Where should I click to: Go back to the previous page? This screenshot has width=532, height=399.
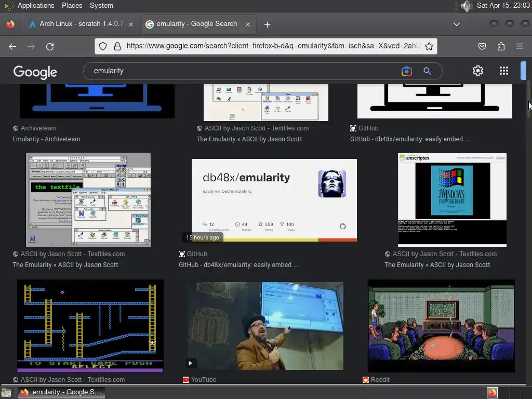(12, 46)
